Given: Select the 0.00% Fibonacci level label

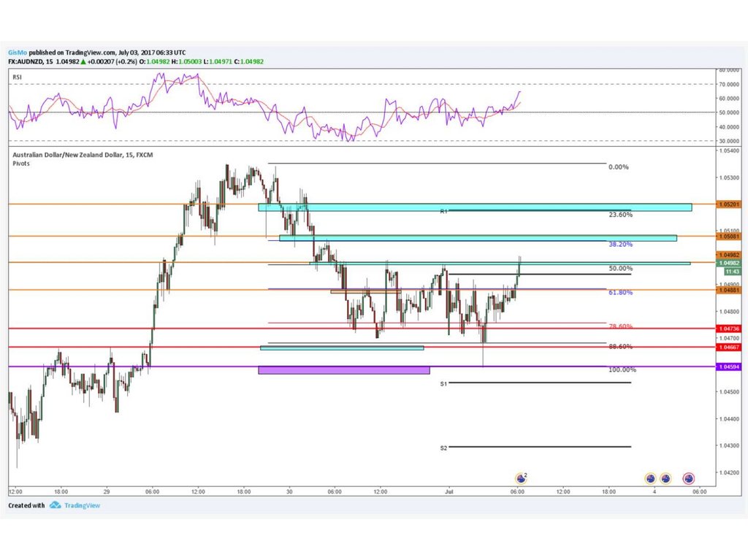Looking at the screenshot, I should pyautogui.click(x=618, y=167).
